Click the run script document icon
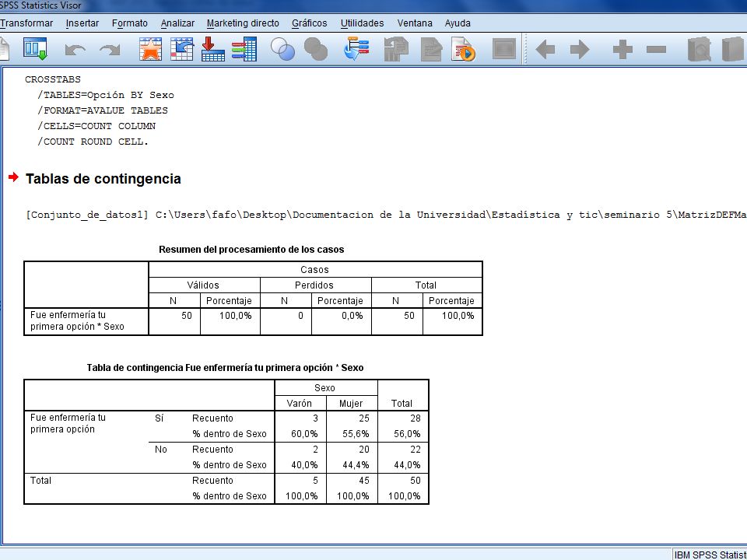The height and width of the screenshot is (560, 747). [x=463, y=49]
